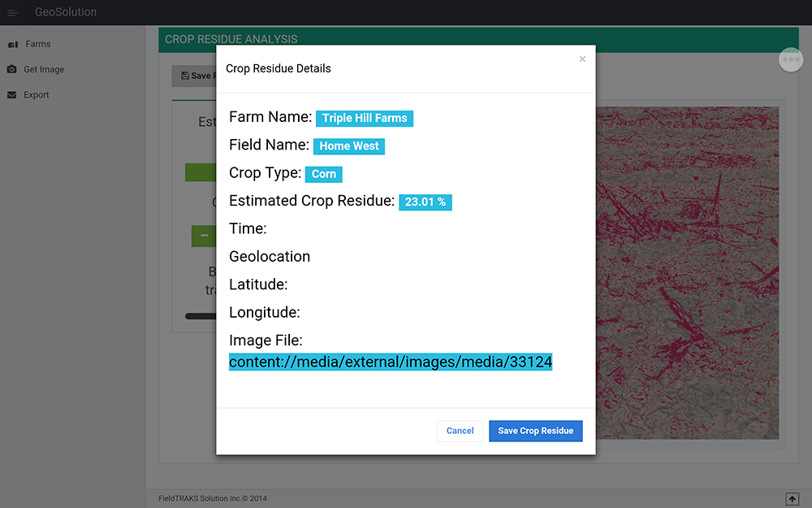Screen dimensions: 812x508
Task: Click the highlighted image file path
Action: (x=391, y=363)
